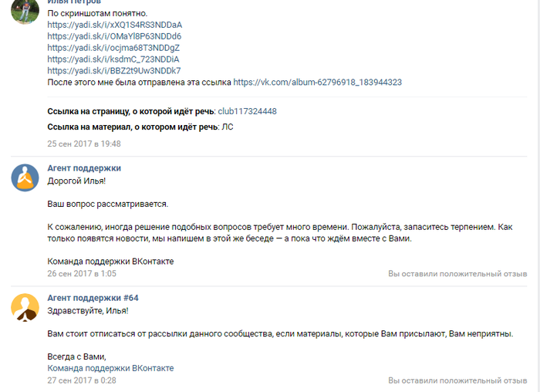
Task: Open the yadi.sk link ending in ksdmC_723NDDiA
Action: pyautogui.click(x=113, y=59)
